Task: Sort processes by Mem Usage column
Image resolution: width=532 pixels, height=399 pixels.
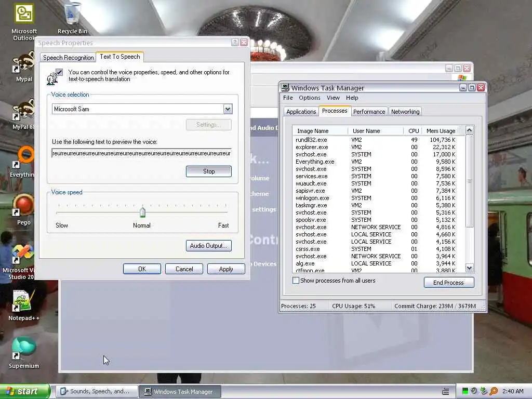Action: click(x=441, y=131)
